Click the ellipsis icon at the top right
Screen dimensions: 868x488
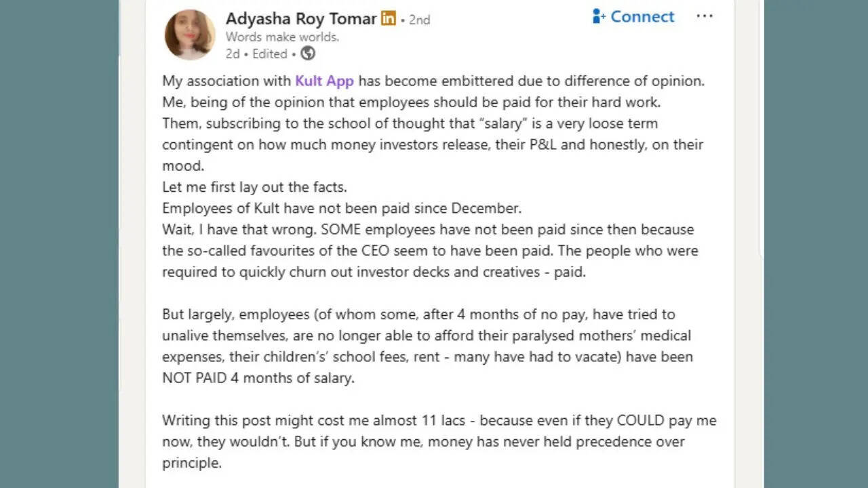[705, 16]
